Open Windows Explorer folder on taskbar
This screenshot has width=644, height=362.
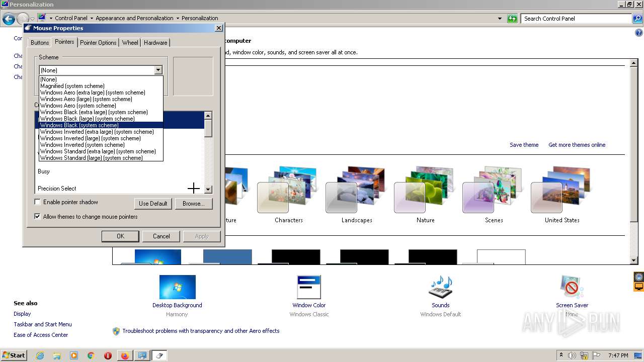57,355
